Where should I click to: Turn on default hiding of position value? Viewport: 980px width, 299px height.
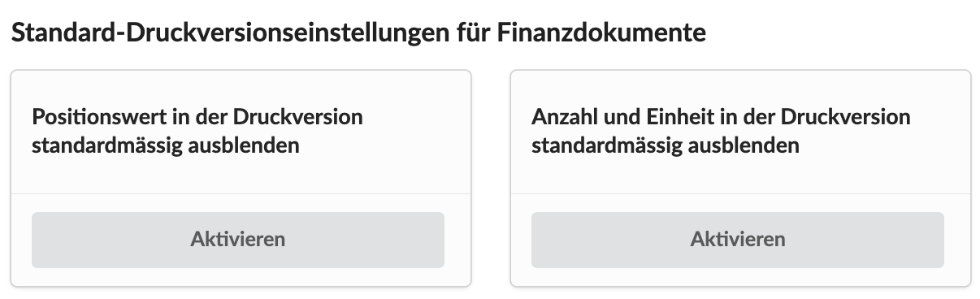[x=238, y=240]
